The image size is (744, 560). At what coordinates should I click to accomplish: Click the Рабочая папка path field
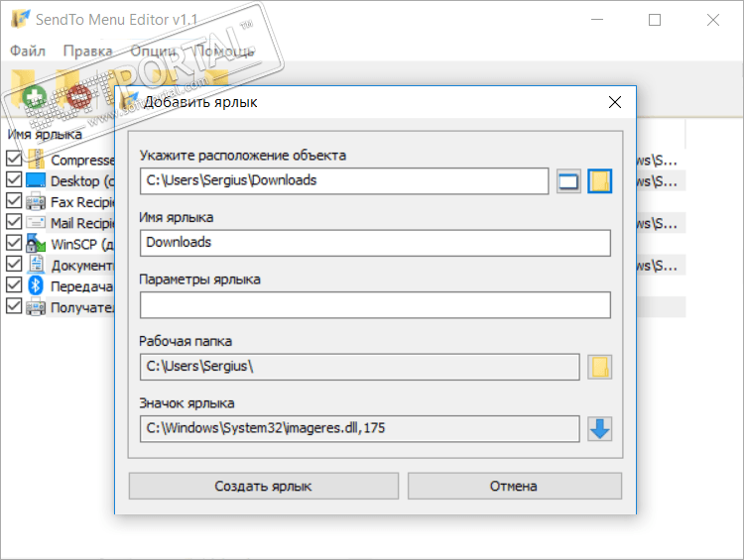pyautogui.click(x=360, y=367)
